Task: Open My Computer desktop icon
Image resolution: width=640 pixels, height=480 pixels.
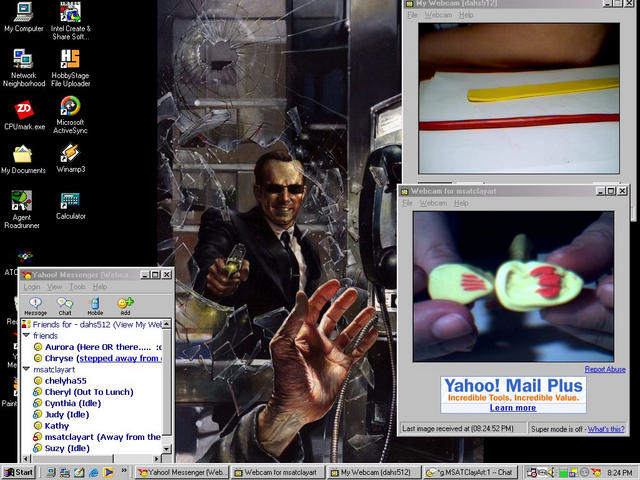Action: coord(23,17)
